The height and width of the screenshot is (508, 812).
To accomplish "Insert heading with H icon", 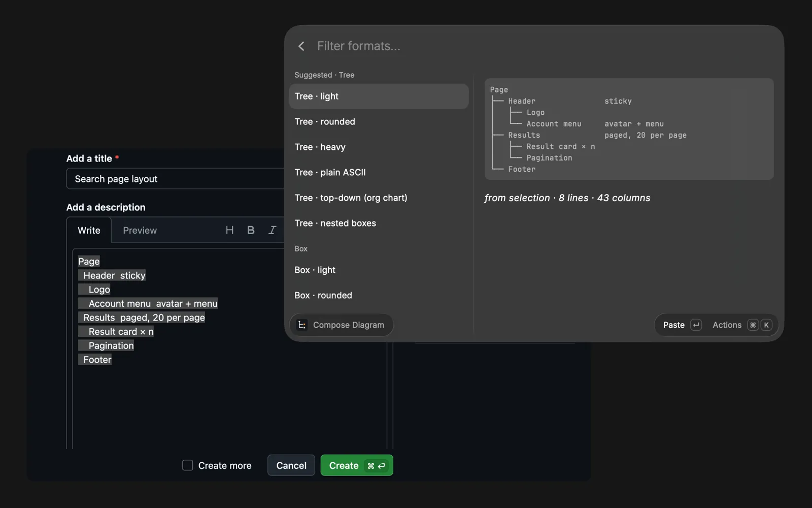I will click(229, 230).
